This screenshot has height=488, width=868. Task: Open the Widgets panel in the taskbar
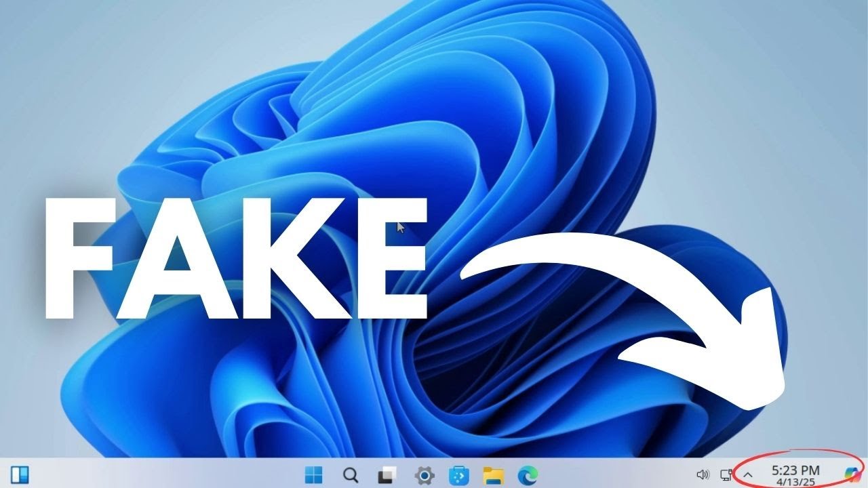pyautogui.click(x=19, y=474)
